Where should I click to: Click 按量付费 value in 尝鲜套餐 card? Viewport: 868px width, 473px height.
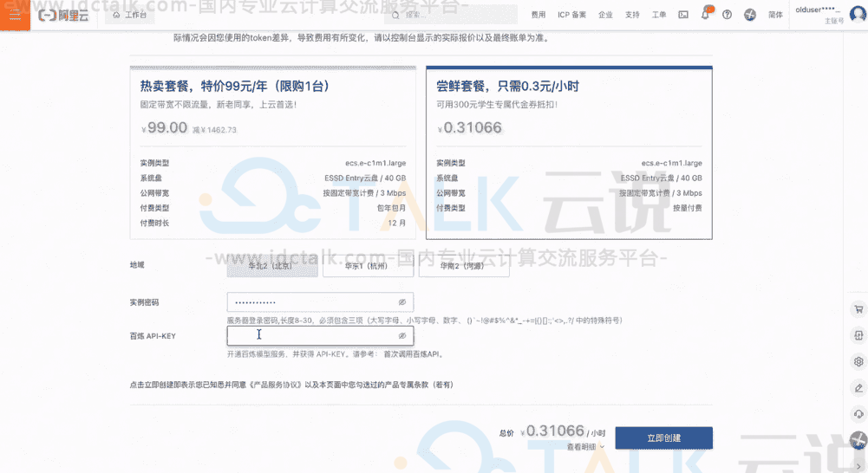688,208
